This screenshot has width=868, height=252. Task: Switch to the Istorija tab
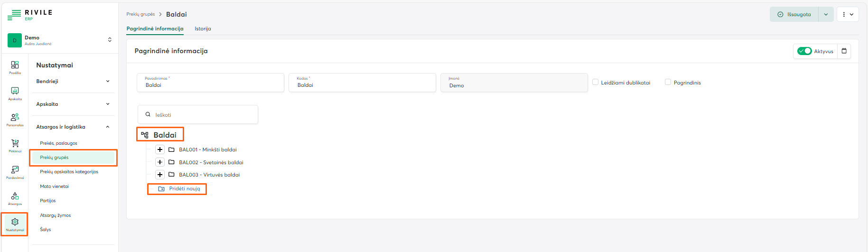tap(203, 29)
